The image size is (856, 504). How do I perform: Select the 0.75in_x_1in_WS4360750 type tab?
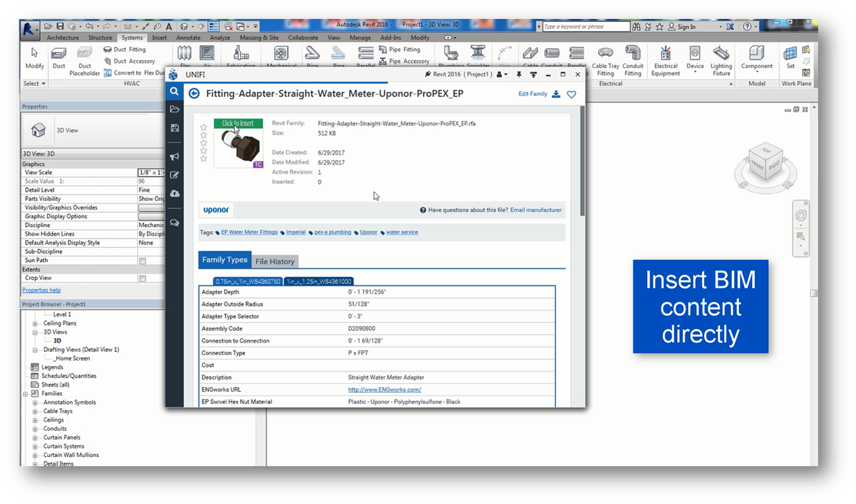click(248, 281)
